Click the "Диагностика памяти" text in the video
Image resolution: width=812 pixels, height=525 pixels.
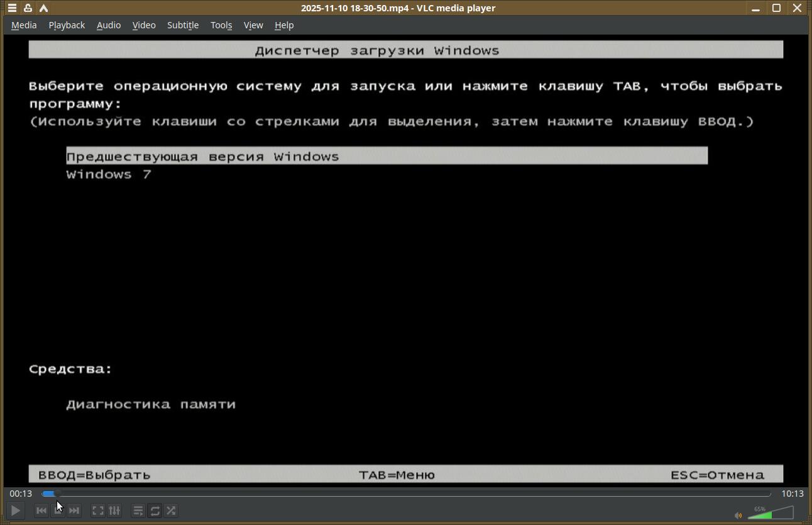[151, 404]
